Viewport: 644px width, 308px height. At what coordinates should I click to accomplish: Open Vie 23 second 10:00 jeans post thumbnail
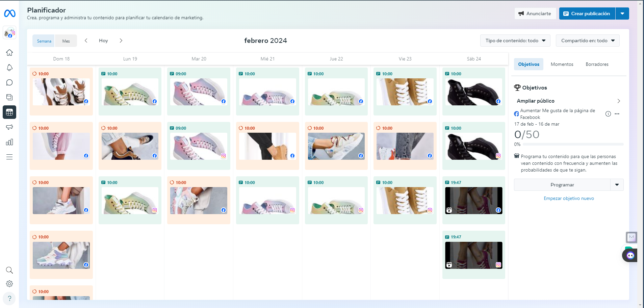tap(405, 146)
